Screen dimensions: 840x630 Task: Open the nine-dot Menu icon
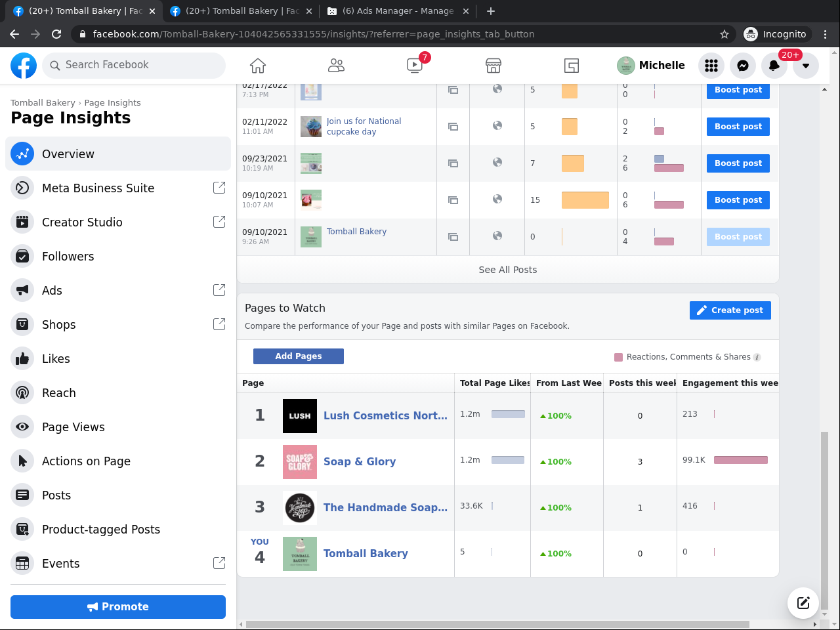click(x=711, y=66)
